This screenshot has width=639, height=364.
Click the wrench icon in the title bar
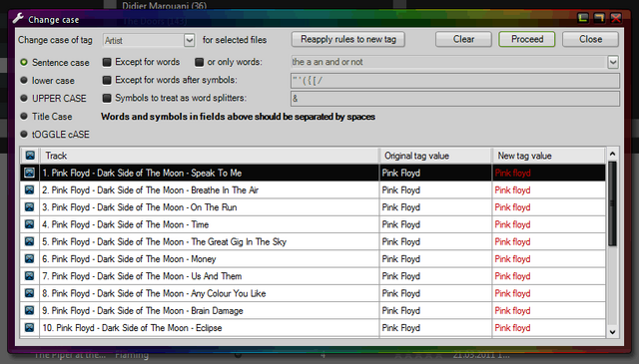tap(18, 18)
